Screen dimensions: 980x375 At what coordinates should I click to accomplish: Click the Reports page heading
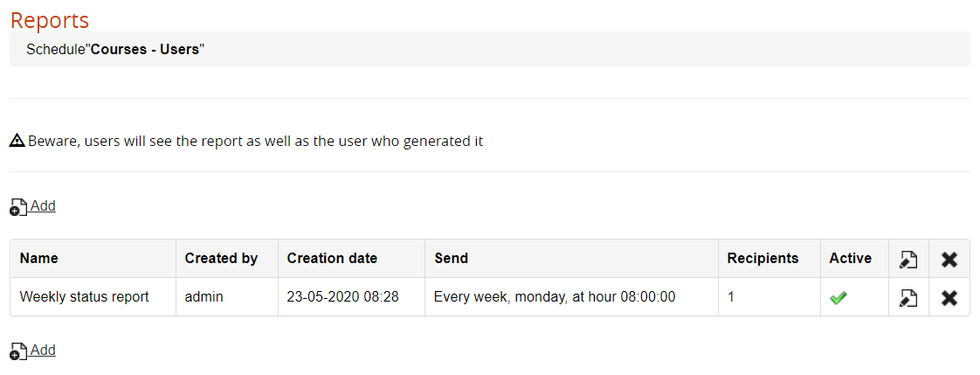pos(50,19)
